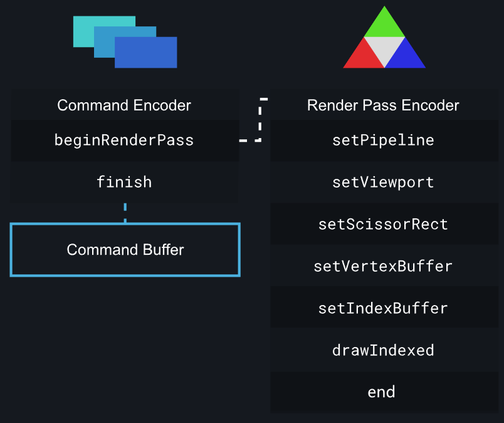Select the drawIndexed command

(x=383, y=350)
